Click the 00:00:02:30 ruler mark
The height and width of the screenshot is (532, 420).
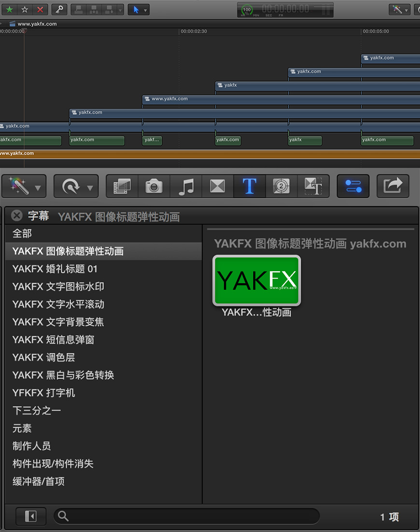(194, 31)
